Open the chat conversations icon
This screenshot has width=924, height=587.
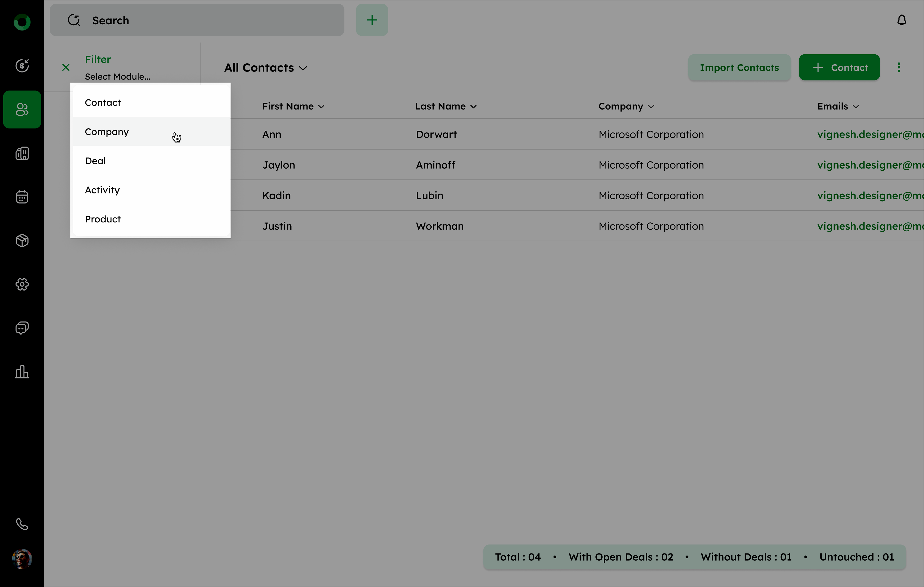point(22,328)
